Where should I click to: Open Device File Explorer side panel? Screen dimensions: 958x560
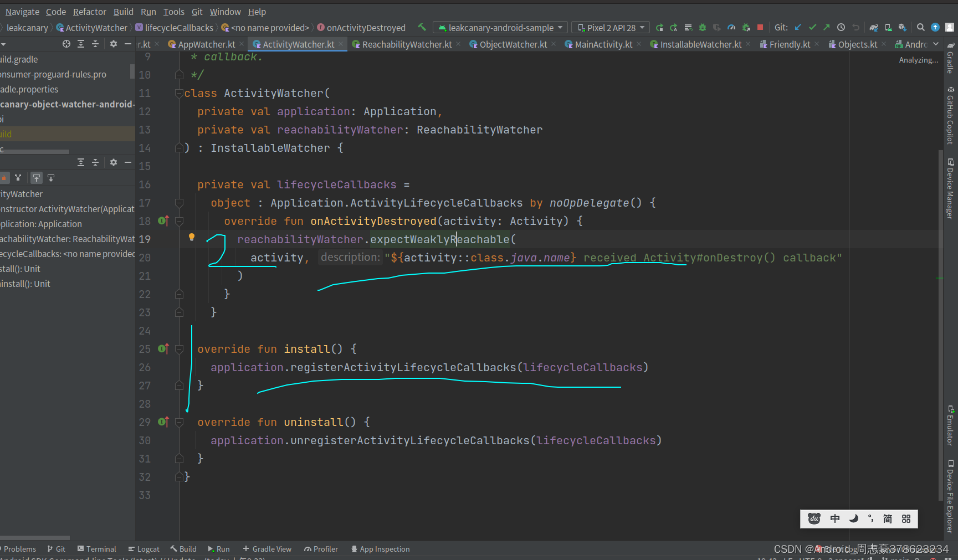pos(950,496)
